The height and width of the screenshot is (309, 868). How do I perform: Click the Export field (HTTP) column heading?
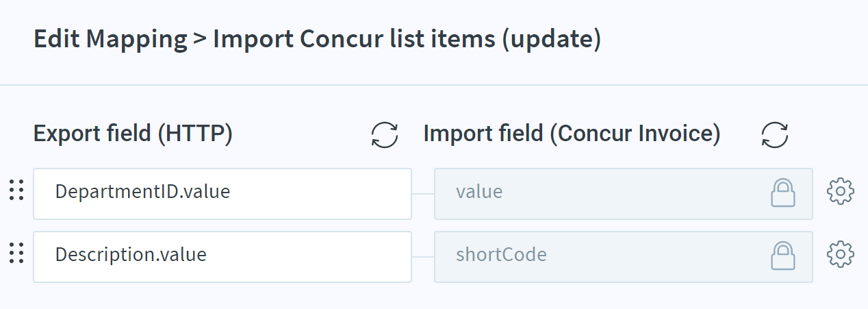click(133, 134)
